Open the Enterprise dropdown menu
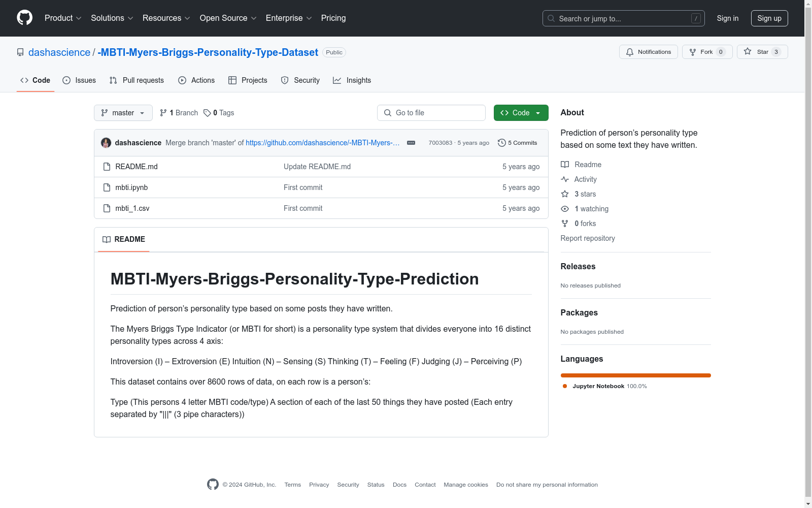 (289, 18)
